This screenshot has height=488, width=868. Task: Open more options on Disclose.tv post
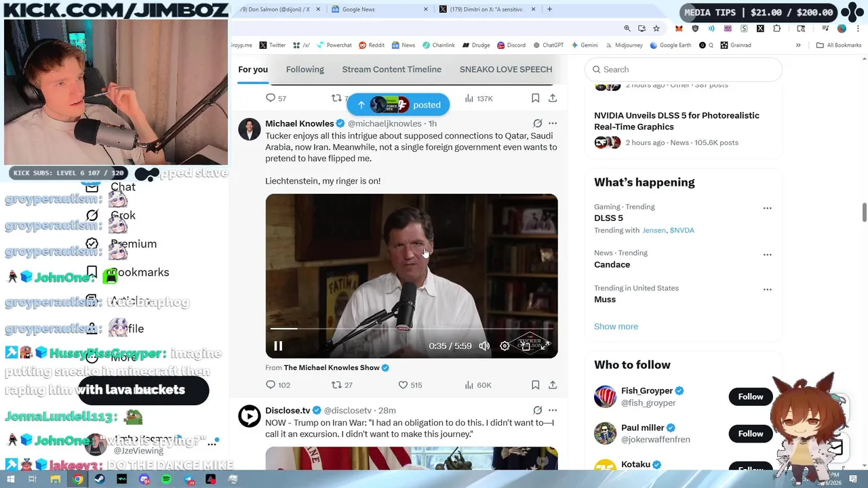(x=553, y=410)
